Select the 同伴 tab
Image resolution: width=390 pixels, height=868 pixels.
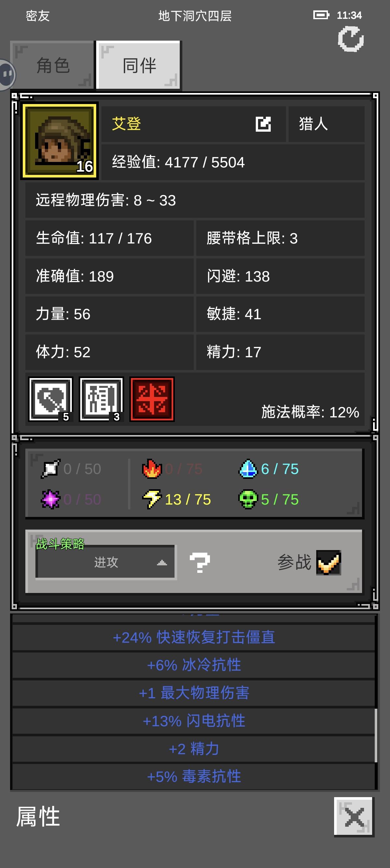[x=139, y=65]
